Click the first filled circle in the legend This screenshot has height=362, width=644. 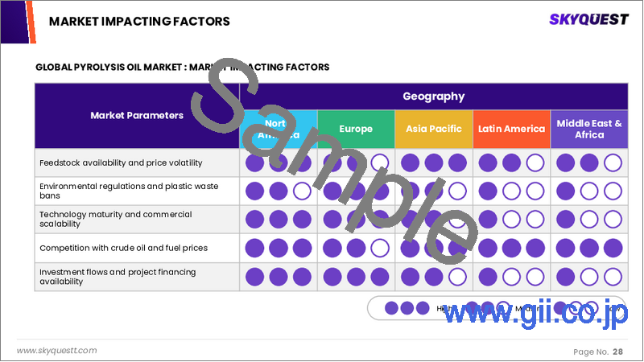(390, 307)
